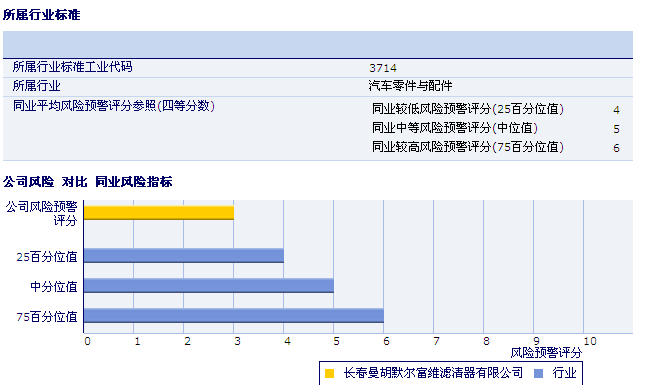Click the blue 行业 legend swatch

pos(538,373)
